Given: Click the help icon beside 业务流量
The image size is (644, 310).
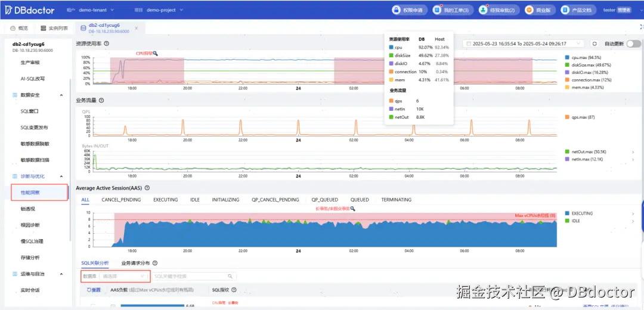Looking at the screenshot, I should pyautogui.click(x=101, y=100).
